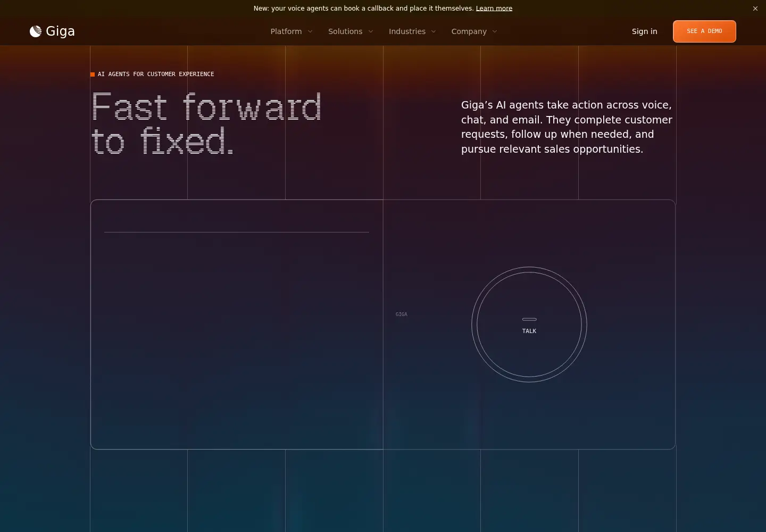Expand the chevron next to Industries
Screen dimensions: 766x532
pyautogui.click(x=434, y=31)
